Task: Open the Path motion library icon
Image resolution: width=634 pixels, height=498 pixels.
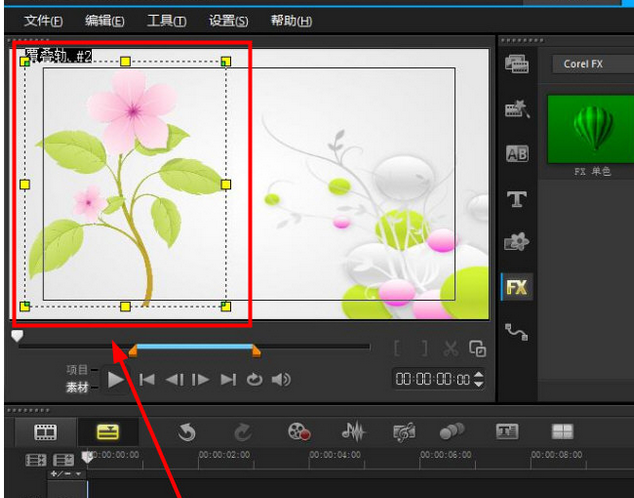Action: pyautogui.click(x=517, y=331)
